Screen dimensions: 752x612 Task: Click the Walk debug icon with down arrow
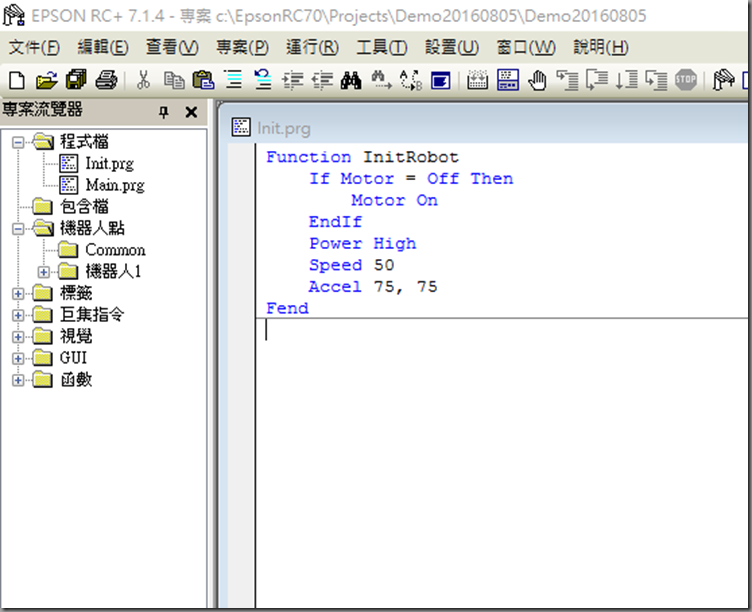click(626, 80)
